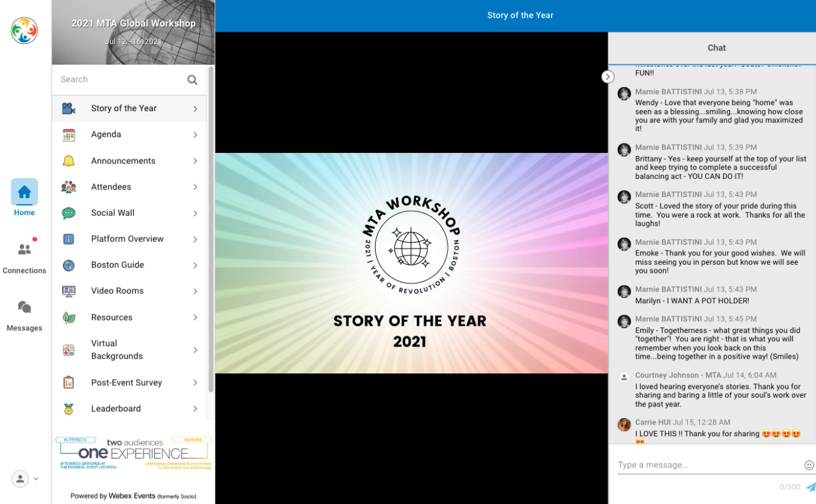Click the Type a message field
Image resolution: width=816 pixels, height=504 pixels.
pos(709,465)
